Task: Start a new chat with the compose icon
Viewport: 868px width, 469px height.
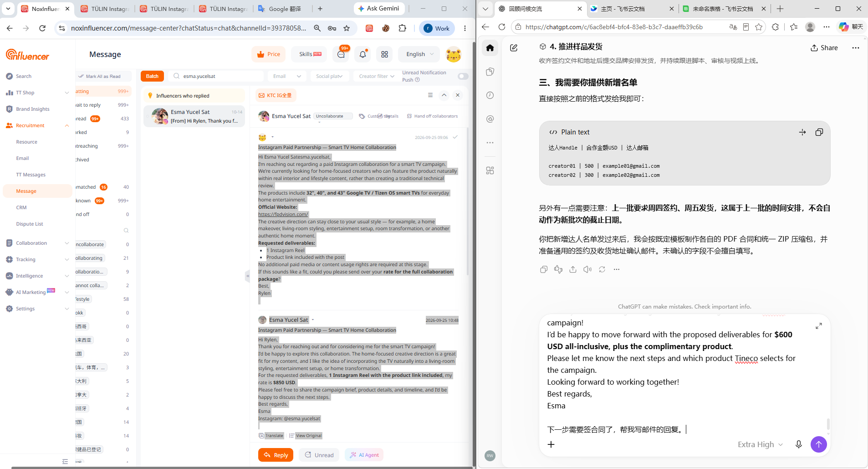Action: point(514,48)
